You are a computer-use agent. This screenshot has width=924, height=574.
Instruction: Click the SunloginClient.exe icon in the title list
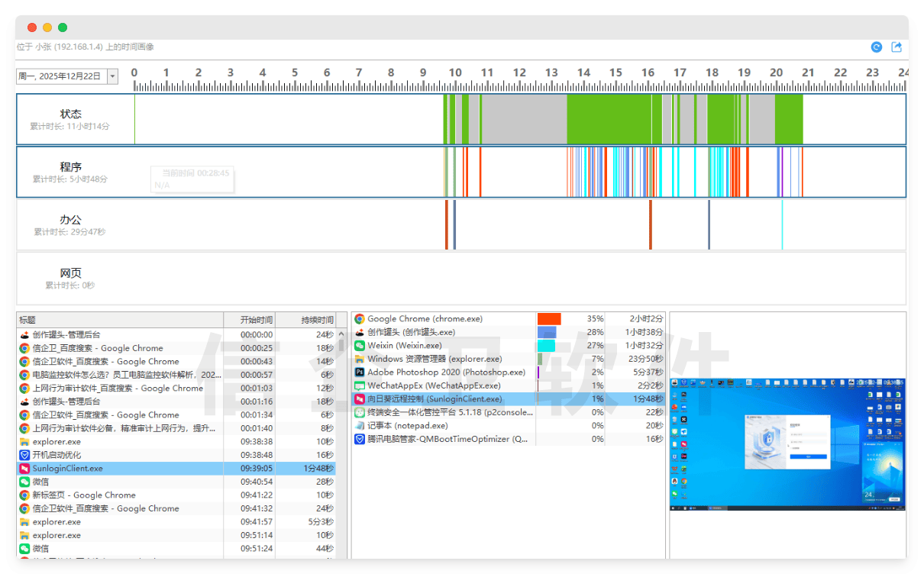tap(24, 469)
